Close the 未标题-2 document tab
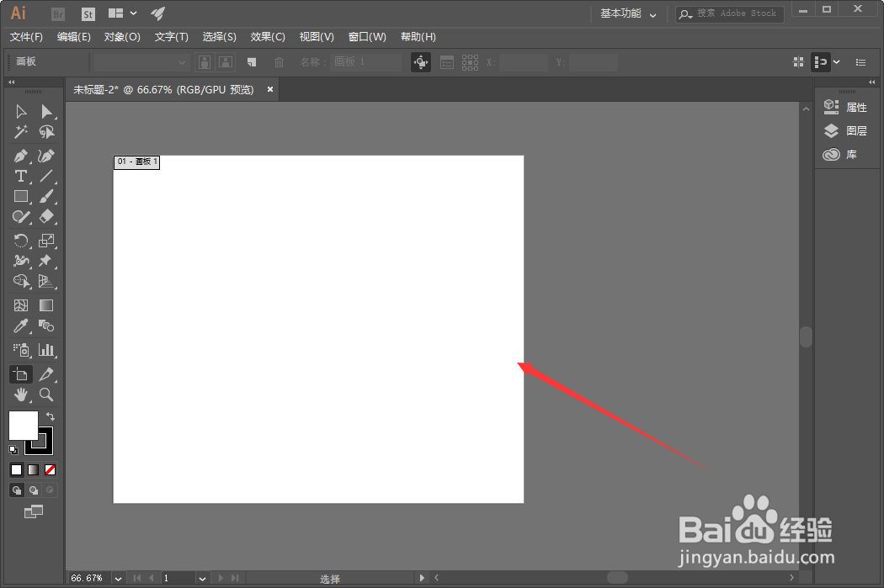 point(270,89)
